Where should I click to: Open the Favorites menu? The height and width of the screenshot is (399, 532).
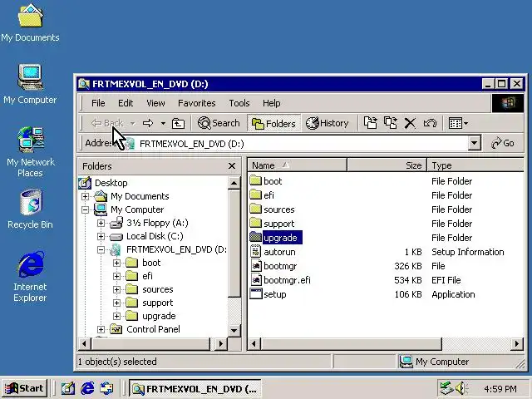coord(197,103)
